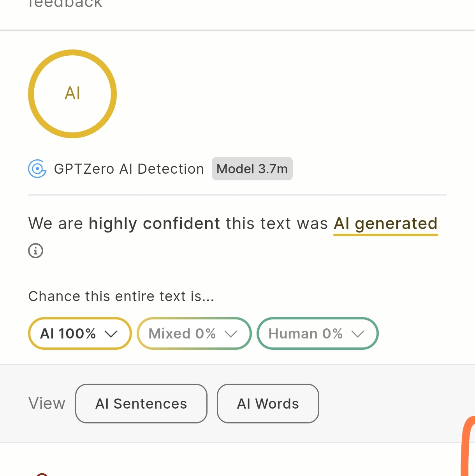
Task: Click the chevron arrow in the Mixed 0% pill
Action: tap(231, 334)
